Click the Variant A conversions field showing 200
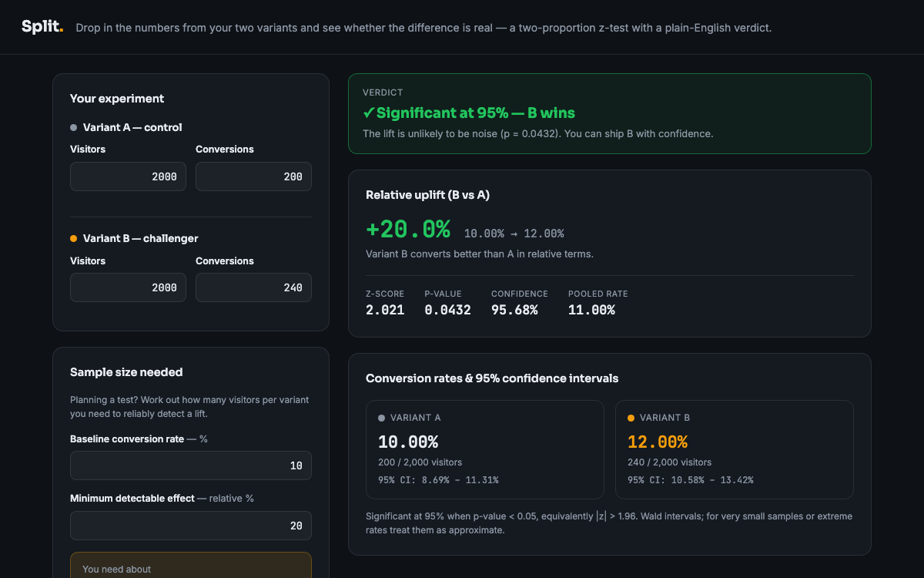This screenshot has height=578, width=924. pyautogui.click(x=253, y=176)
